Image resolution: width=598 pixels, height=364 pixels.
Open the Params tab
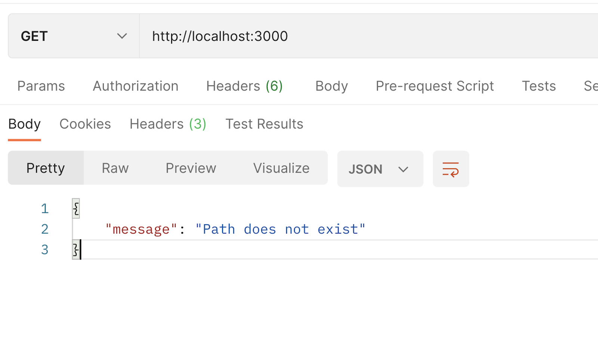[41, 86]
